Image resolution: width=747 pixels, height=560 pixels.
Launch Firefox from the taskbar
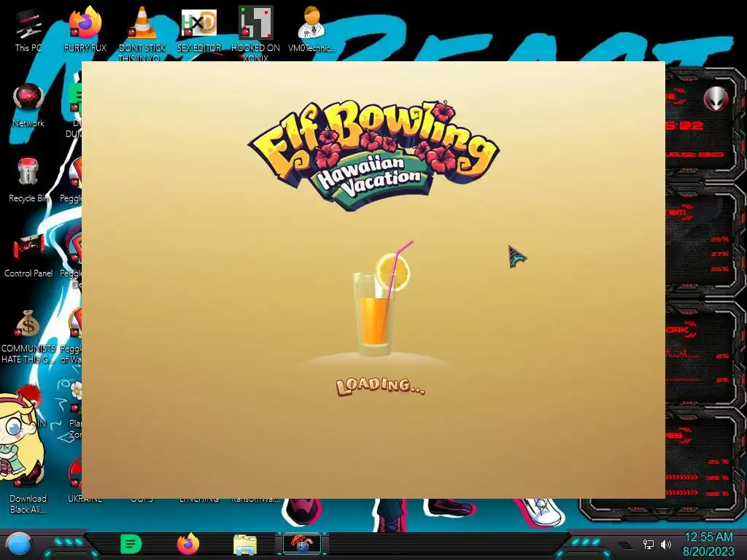(x=188, y=544)
